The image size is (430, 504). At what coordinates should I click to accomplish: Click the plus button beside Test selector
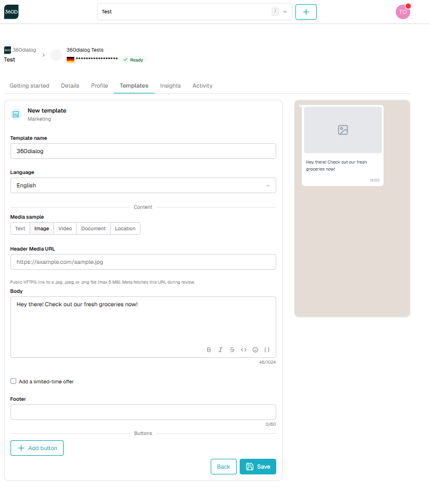click(x=306, y=12)
